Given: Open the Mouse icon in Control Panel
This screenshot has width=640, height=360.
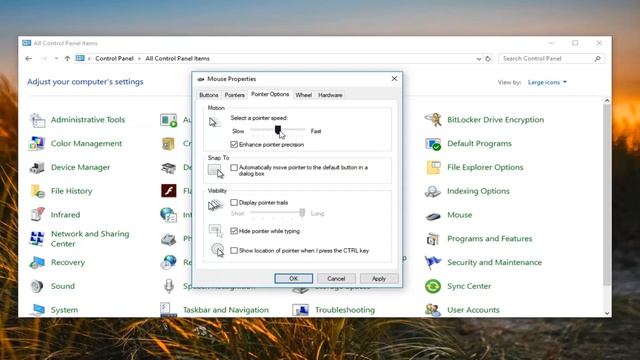Looking at the screenshot, I should click(433, 216).
